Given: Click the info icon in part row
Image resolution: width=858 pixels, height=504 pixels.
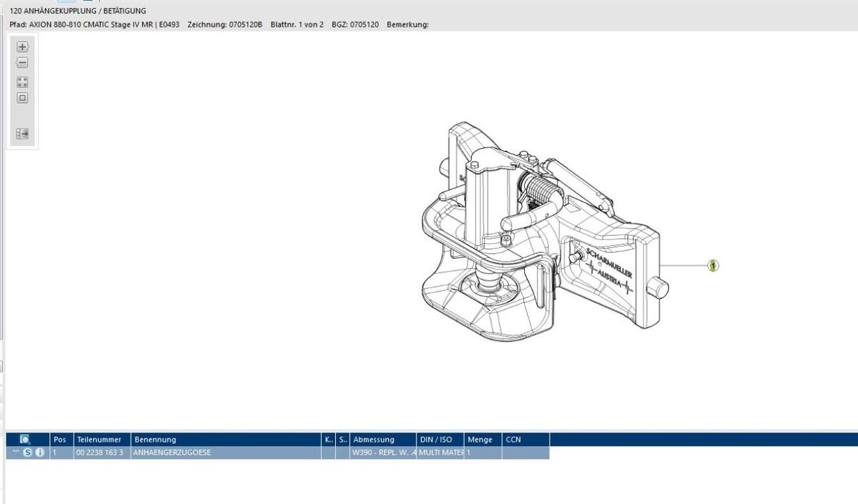Looking at the screenshot, I should coord(39,453).
